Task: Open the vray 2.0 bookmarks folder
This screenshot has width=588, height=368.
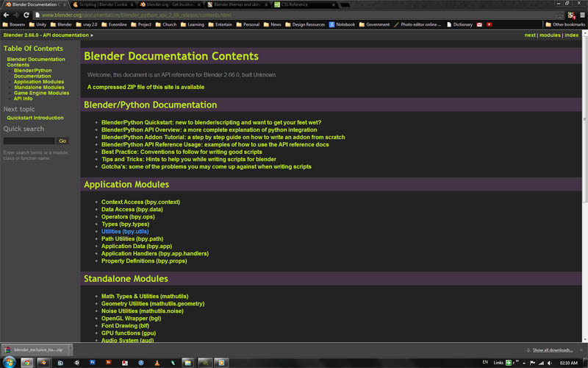Action: [86, 24]
